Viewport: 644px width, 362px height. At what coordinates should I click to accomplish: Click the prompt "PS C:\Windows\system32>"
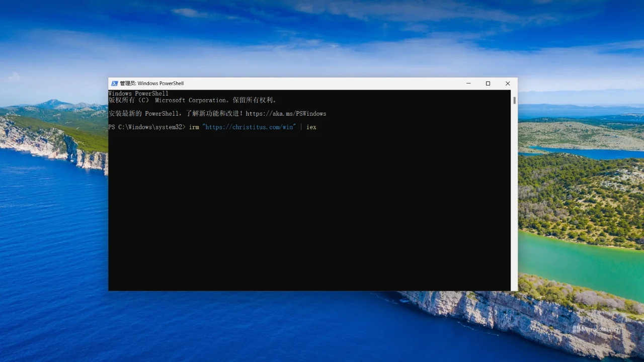(x=147, y=127)
